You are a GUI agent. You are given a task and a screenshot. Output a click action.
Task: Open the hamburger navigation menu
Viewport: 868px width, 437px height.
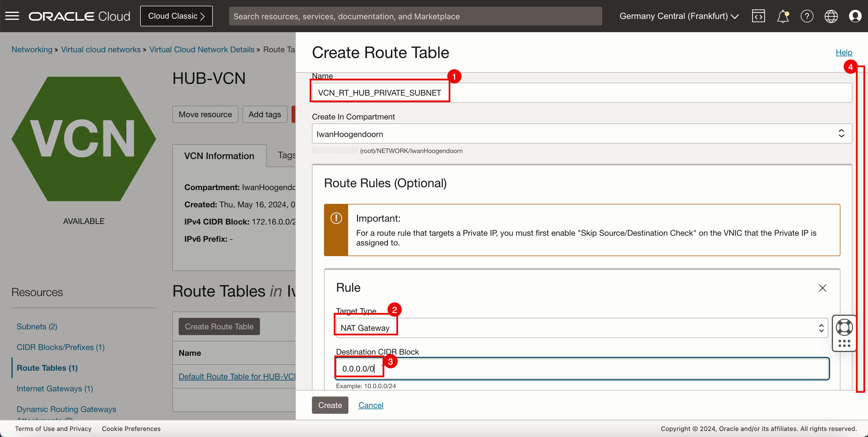tap(12, 16)
